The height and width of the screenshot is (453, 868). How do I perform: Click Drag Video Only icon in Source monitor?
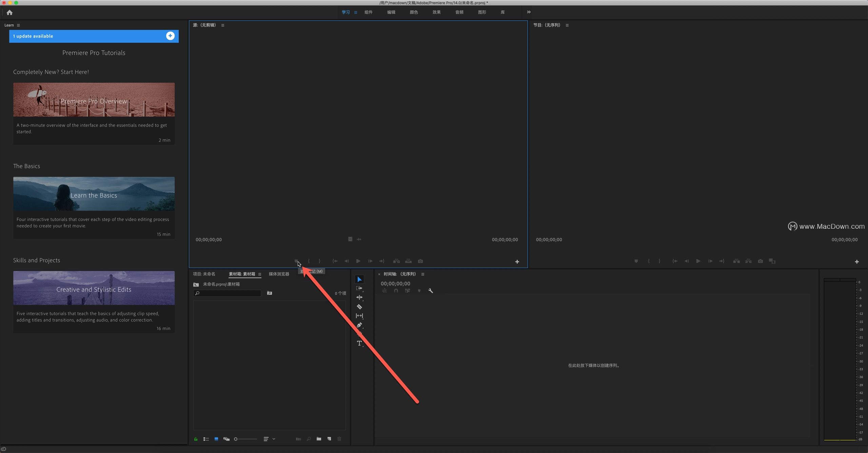pyautogui.click(x=350, y=239)
